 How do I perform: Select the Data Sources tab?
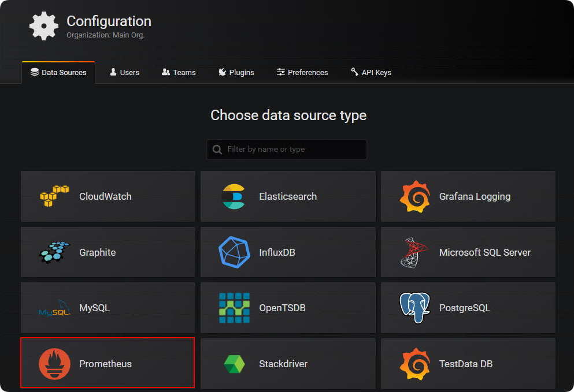click(x=58, y=72)
